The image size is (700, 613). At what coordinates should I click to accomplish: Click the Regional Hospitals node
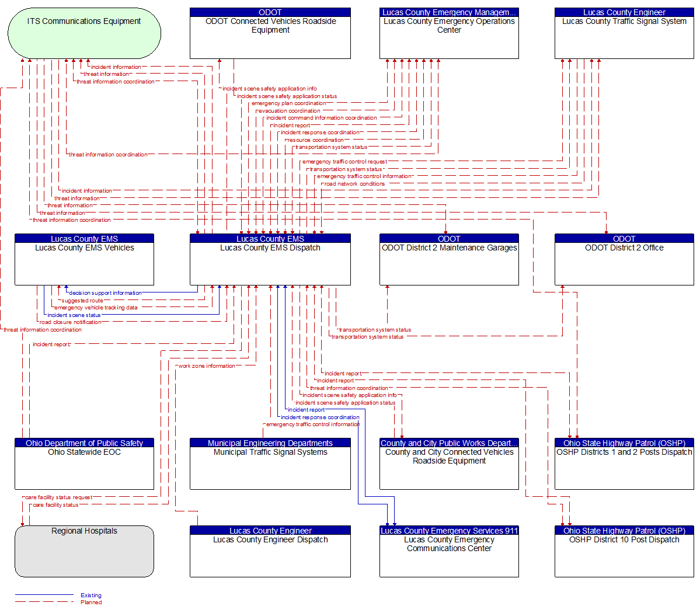[85, 551]
